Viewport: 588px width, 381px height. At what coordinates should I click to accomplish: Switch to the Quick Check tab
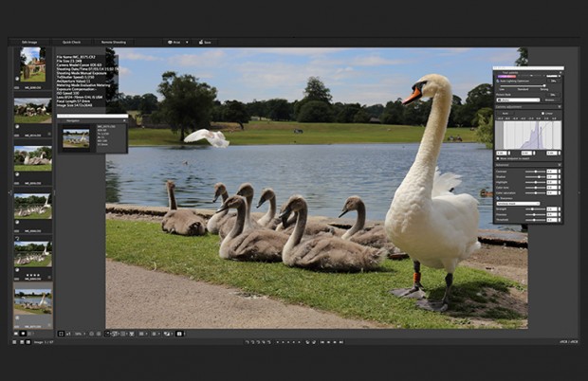click(x=71, y=43)
